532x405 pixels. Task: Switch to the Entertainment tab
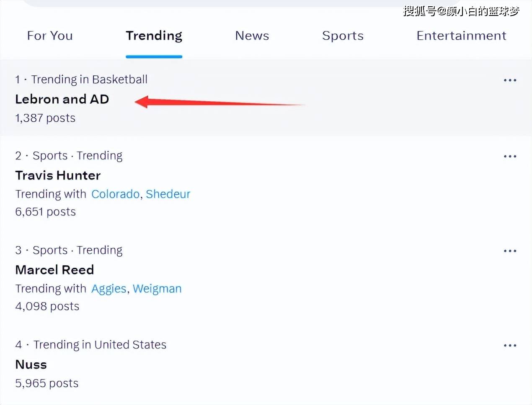(461, 36)
